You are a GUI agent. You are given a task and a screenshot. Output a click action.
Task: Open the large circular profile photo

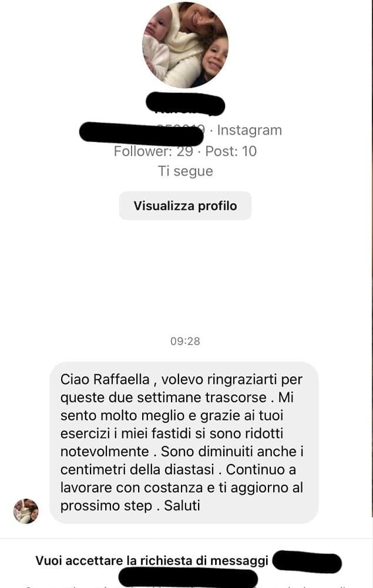coord(185,45)
